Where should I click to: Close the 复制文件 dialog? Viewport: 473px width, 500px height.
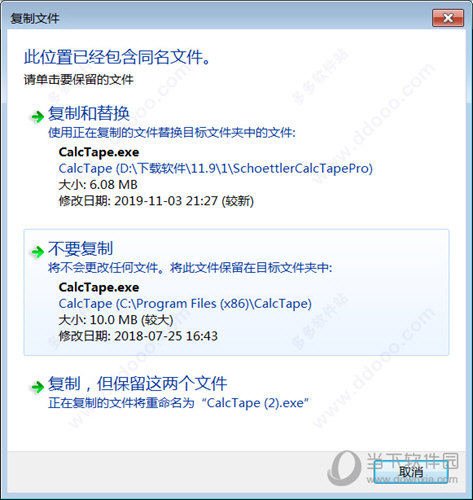448,18
